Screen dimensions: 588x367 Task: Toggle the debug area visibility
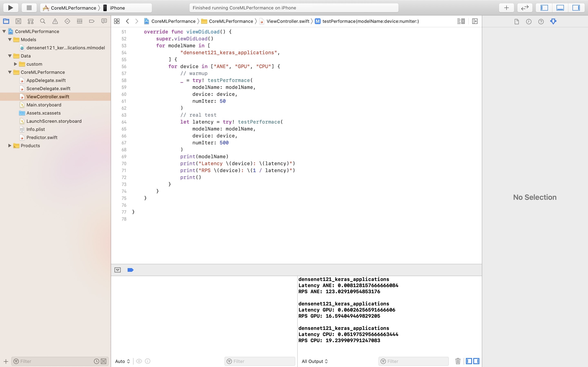(x=560, y=8)
